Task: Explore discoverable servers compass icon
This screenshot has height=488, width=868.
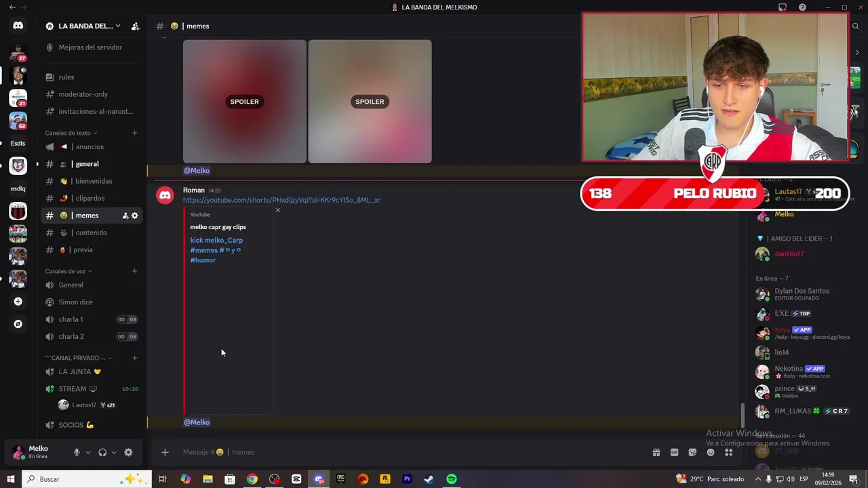Action: pyautogui.click(x=18, y=324)
